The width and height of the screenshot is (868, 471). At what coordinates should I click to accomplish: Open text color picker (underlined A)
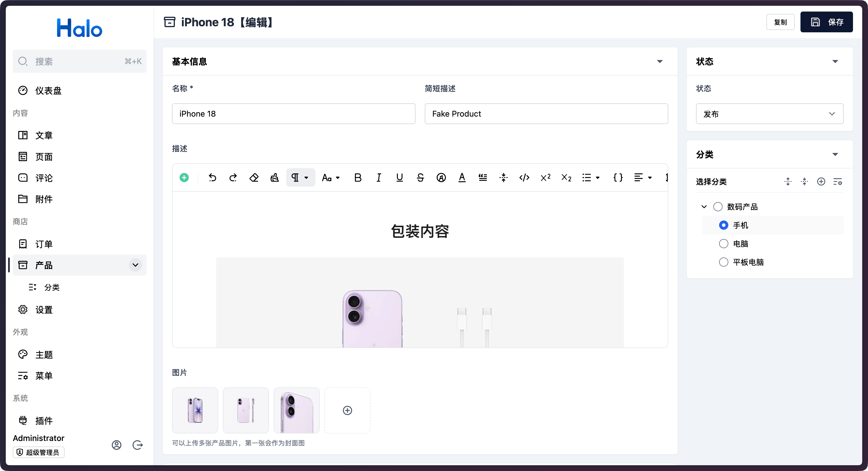[462, 177]
